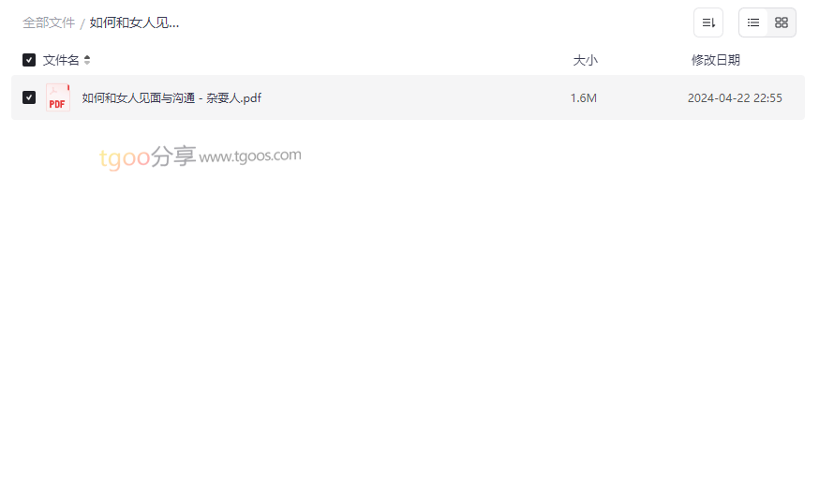
Task: Switch to grid thumbnail view
Action: click(x=781, y=22)
